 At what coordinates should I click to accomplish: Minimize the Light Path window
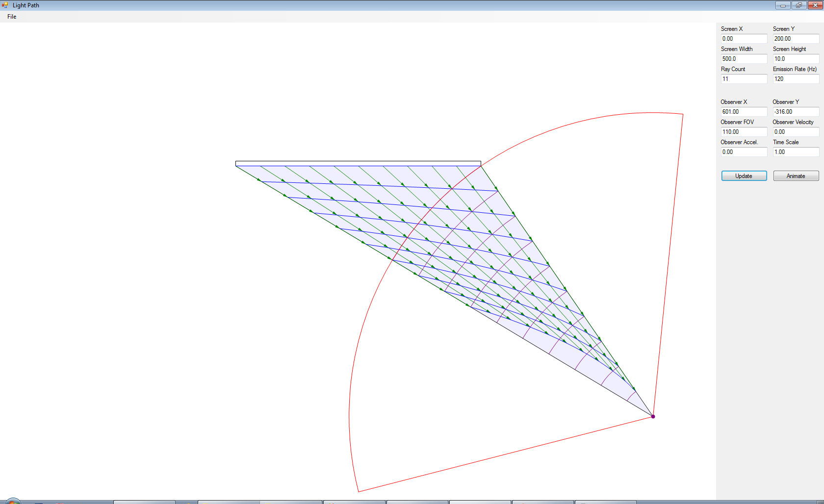[x=782, y=5]
